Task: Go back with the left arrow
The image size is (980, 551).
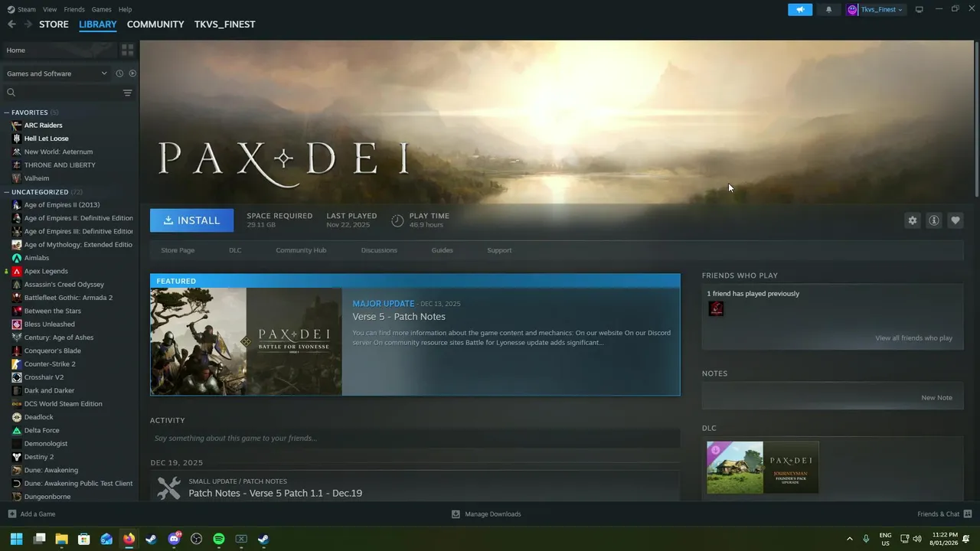Action: pos(11,24)
